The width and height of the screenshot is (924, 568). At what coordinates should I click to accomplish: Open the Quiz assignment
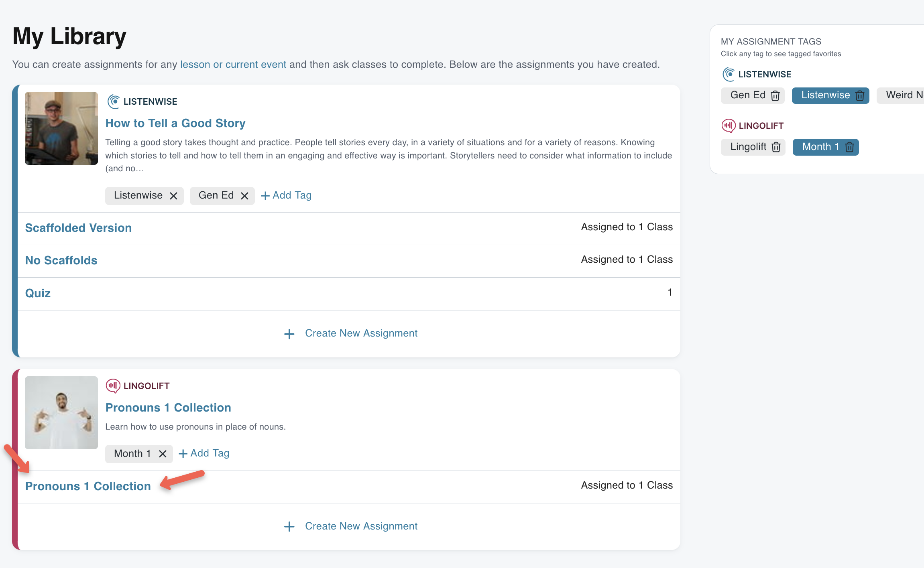(38, 293)
